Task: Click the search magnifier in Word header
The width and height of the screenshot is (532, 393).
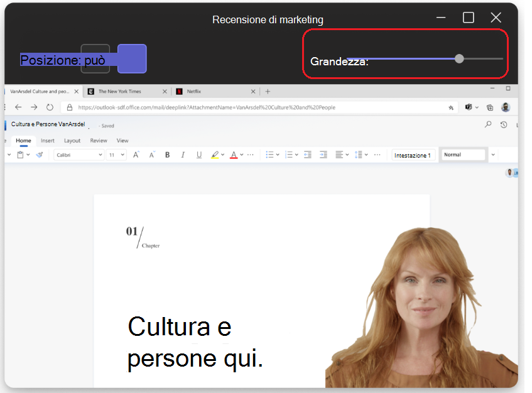Action: pos(488,124)
